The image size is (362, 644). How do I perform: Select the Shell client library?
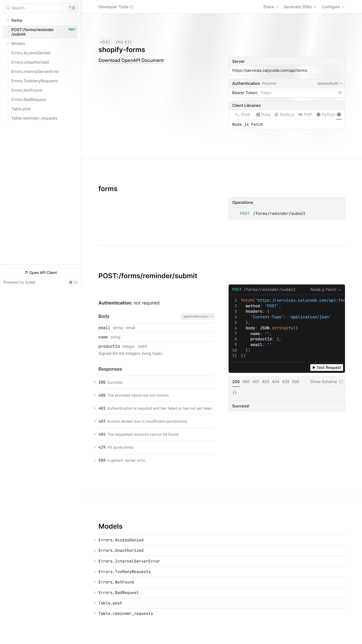click(x=242, y=114)
